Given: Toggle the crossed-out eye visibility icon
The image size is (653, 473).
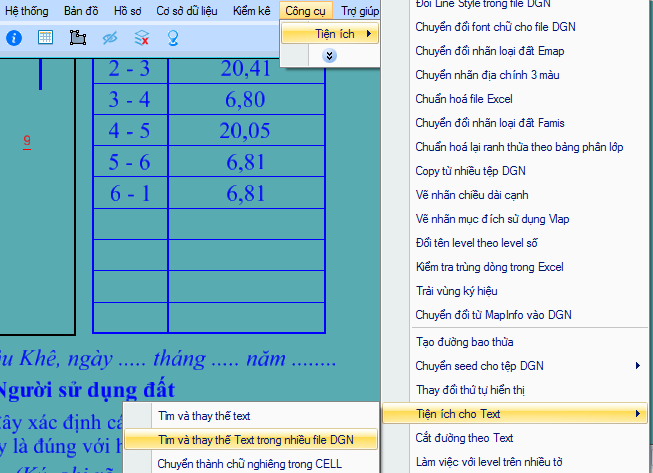Looking at the screenshot, I should point(110,38).
